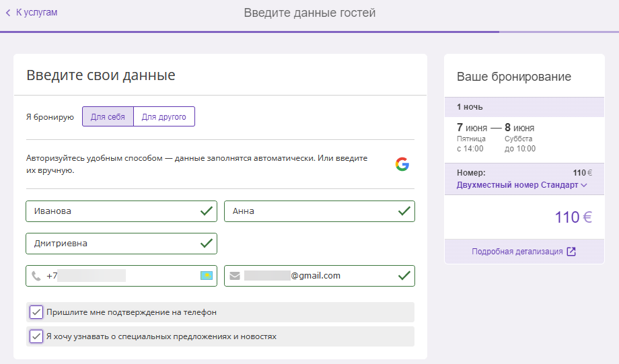619x364 pixels.
Task: Expand the Двухместный номер Стандарт dropdown
Action: point(521,185)
